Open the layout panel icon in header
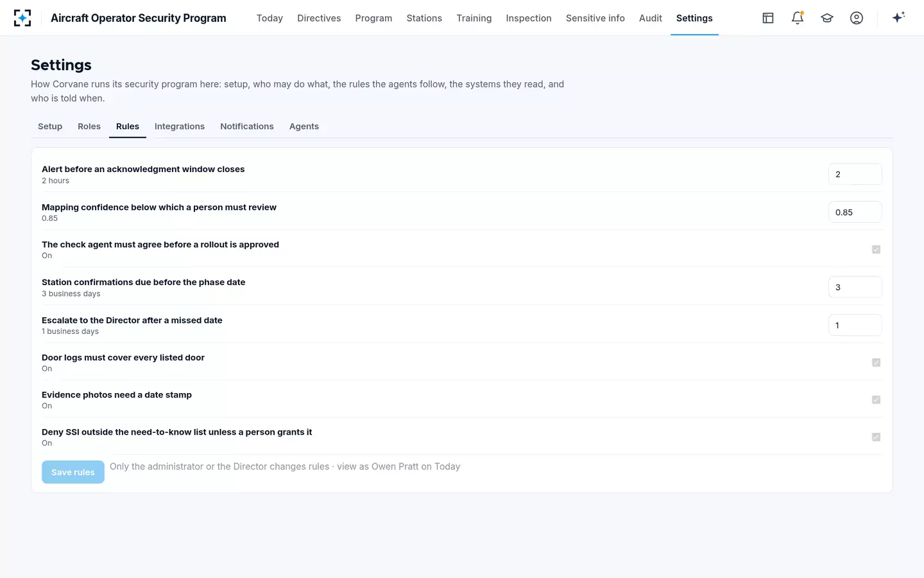Screen dimensions: 924x578 point(768,18)
